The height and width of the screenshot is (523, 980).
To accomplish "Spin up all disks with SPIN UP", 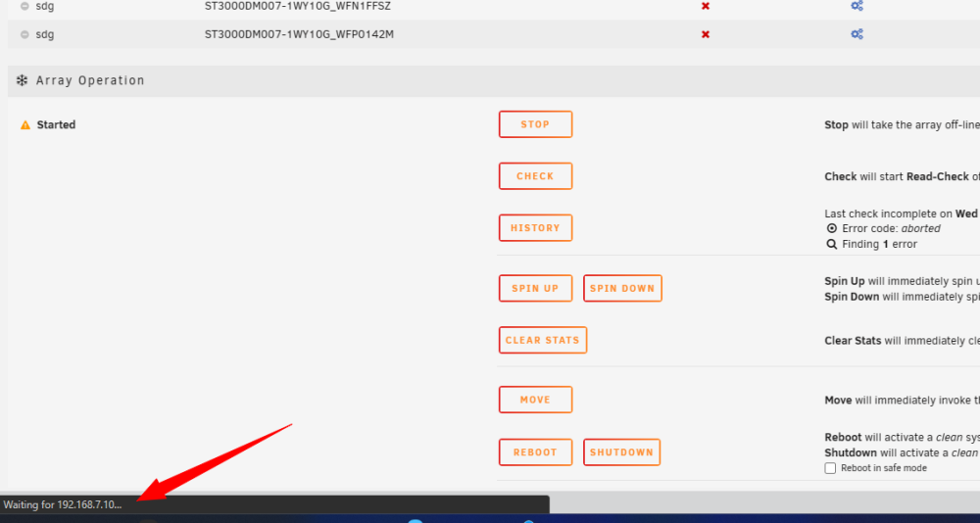I will click(535, 288).
